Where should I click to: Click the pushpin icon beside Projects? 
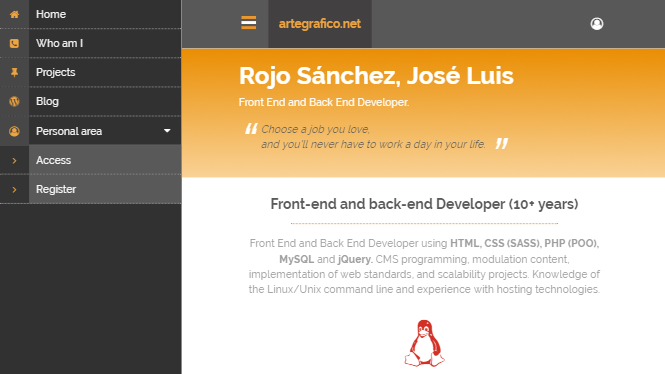pos(14,73)
